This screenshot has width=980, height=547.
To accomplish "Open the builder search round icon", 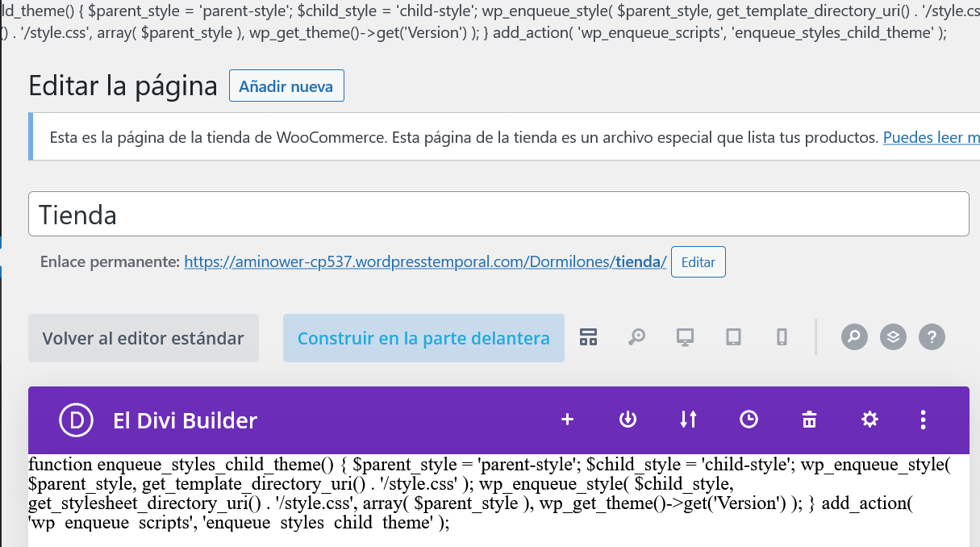I will [x=854, y=336].
